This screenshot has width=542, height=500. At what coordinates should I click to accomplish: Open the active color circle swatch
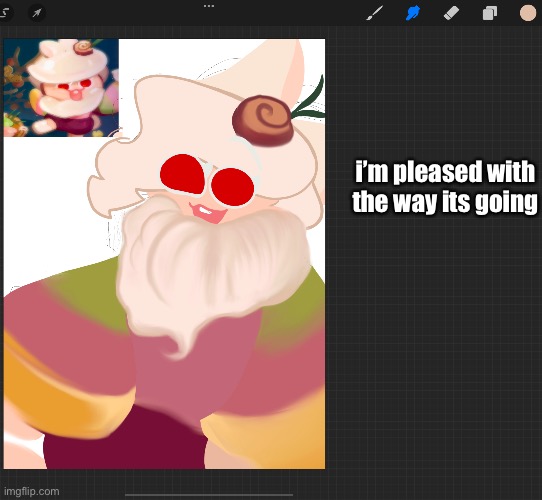pyautogui.click(x=528, y=13)
